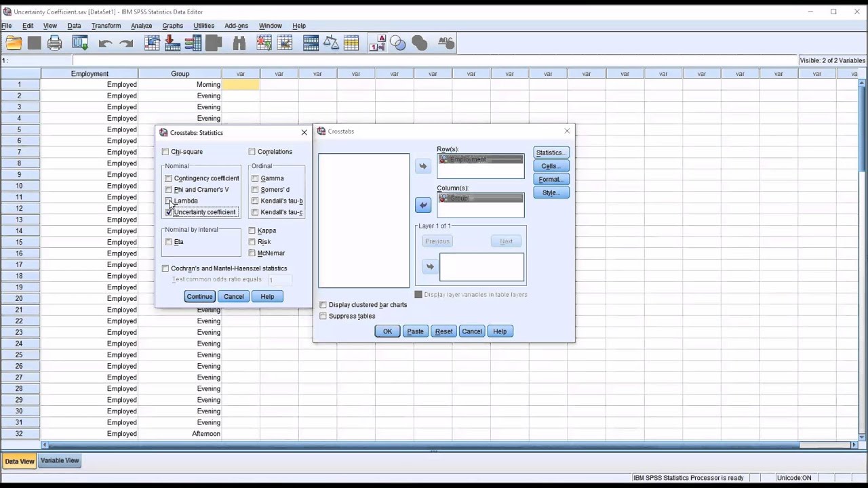
Task: Switch to Variable View tab
Action: click(60, 461)
